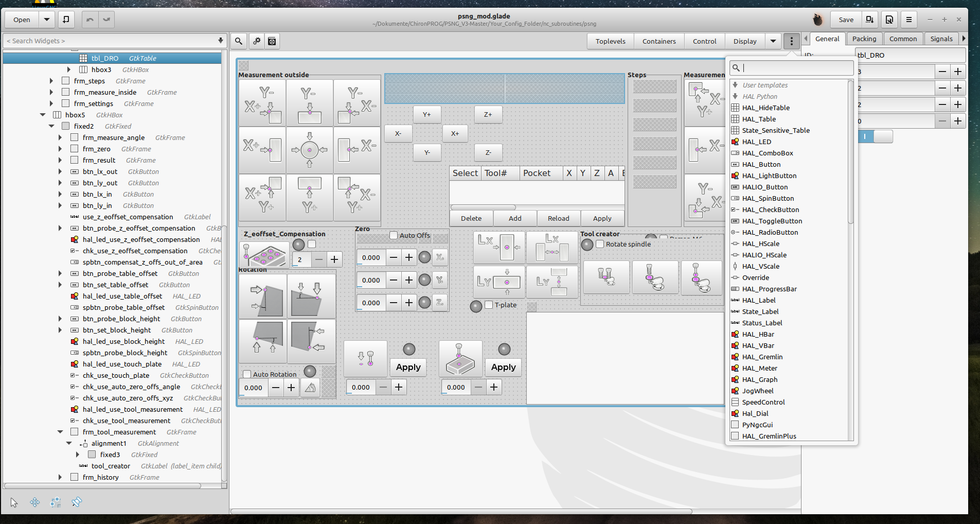The width and height of the screenshot is (980, 524).
Task: Select HAL_Table widget in the list
Action: click(x=759, y=119)
